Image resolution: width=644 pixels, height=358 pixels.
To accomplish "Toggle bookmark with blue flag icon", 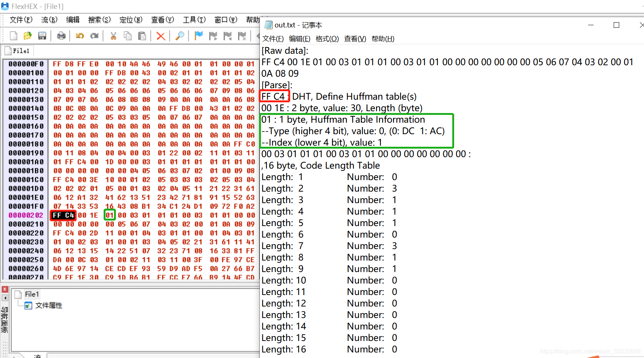I will click(x=199, y=36).
